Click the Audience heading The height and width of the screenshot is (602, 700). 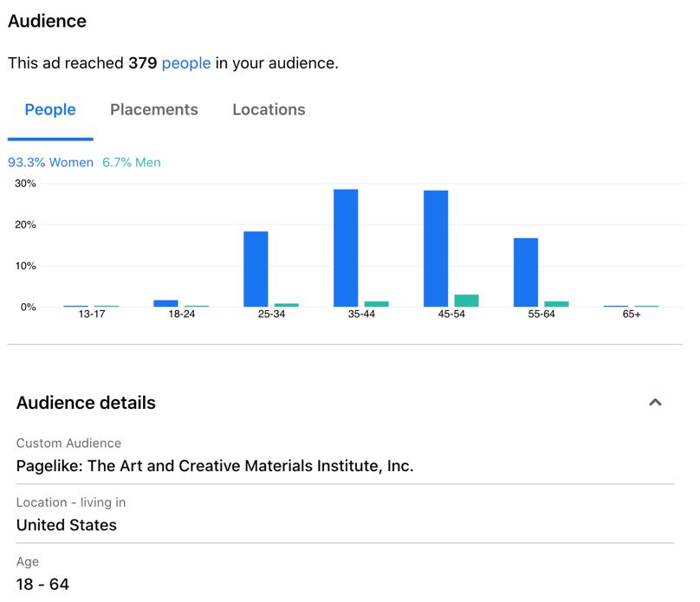48,21
